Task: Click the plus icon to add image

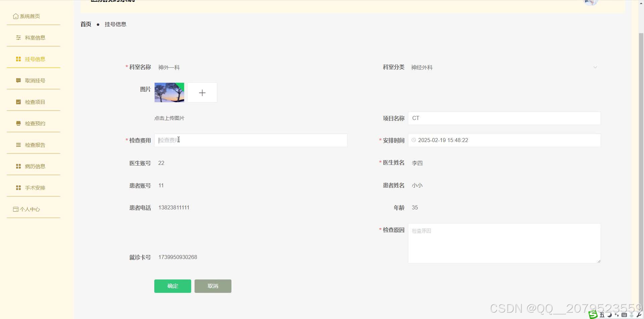Action: click(202, 93)
